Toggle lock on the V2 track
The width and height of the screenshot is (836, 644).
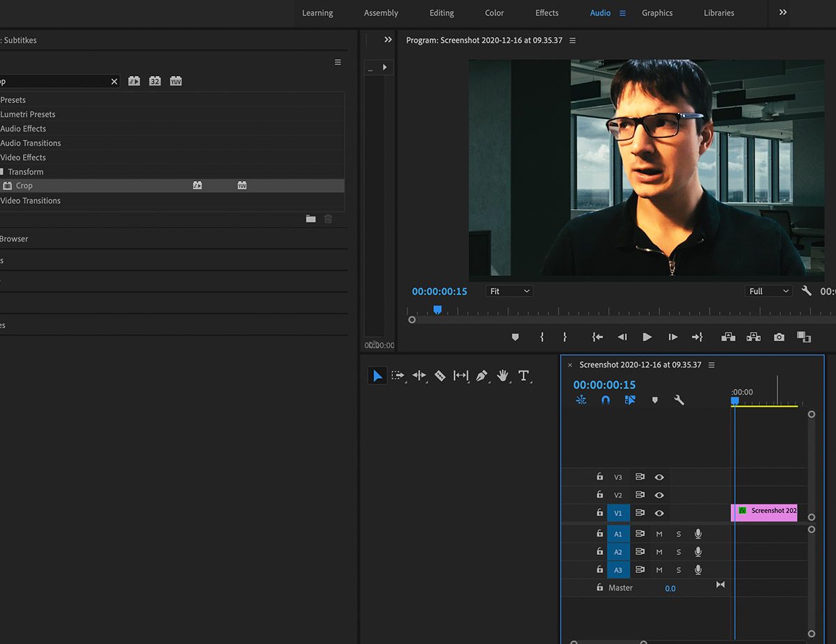pos(599,495)
